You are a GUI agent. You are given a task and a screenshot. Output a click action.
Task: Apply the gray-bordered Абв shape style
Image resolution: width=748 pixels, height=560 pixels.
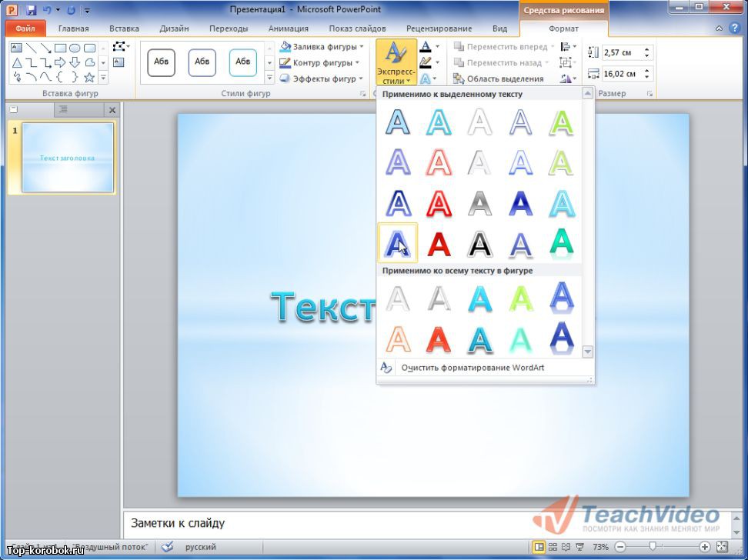pos(162,62)
